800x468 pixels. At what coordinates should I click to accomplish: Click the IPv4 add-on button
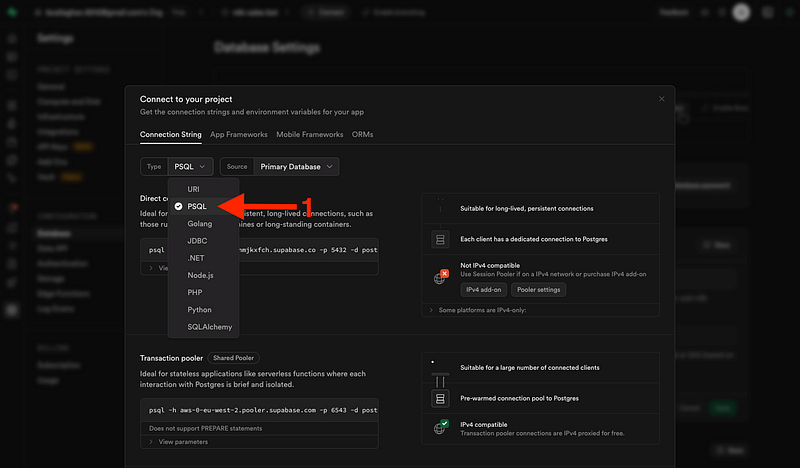pyautogui.click(x=484, y=290)
